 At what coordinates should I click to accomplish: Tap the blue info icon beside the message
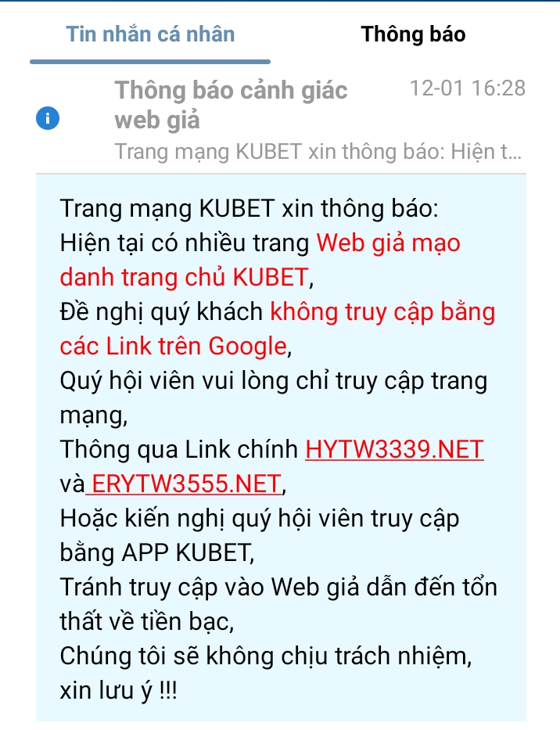(x=48, y=118)
